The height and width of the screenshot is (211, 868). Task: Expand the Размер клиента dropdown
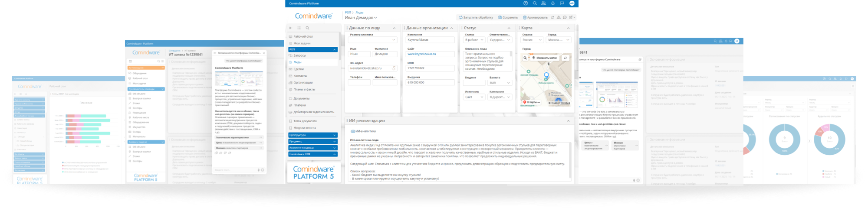[x=373, y=40]
